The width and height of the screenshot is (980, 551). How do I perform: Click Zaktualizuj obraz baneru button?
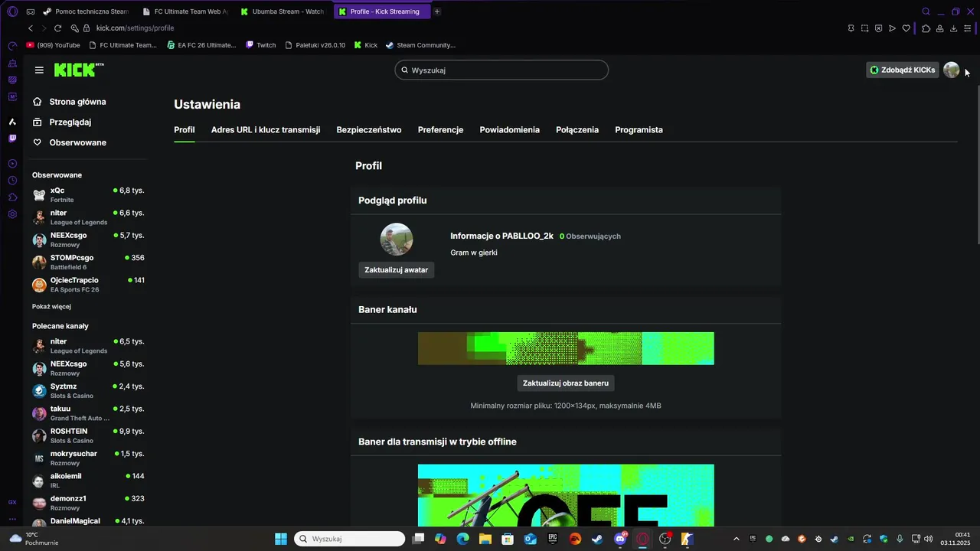[566, 383]
